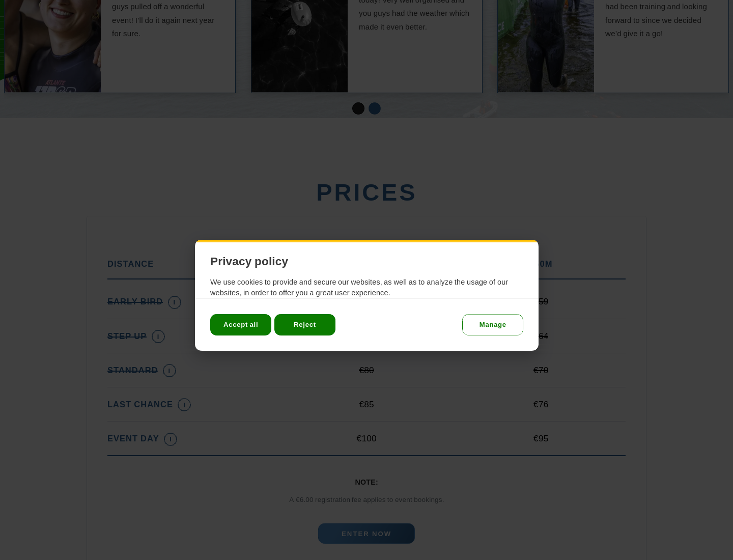
Task: Click the Enter Now button
Action: pos(366,534)
